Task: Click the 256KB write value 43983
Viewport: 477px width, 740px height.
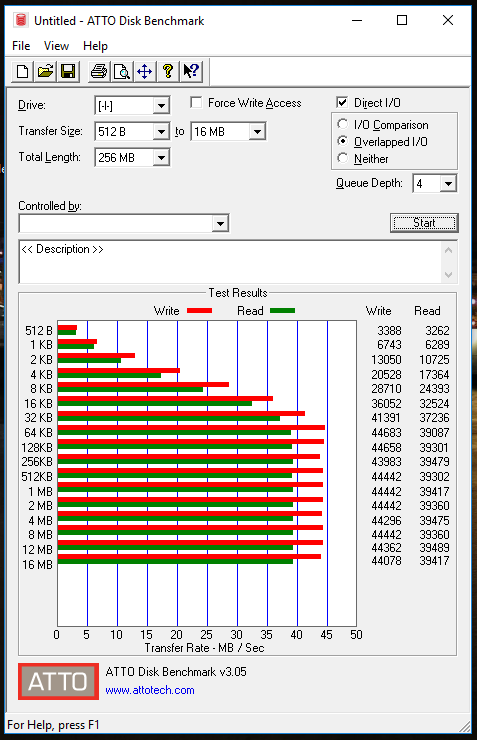Action: click(386, 462)
